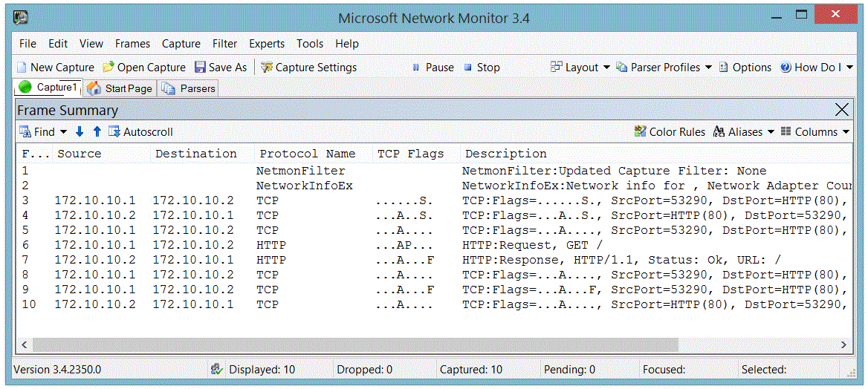
Task: Open the View menu
Action: click(91, 44)
